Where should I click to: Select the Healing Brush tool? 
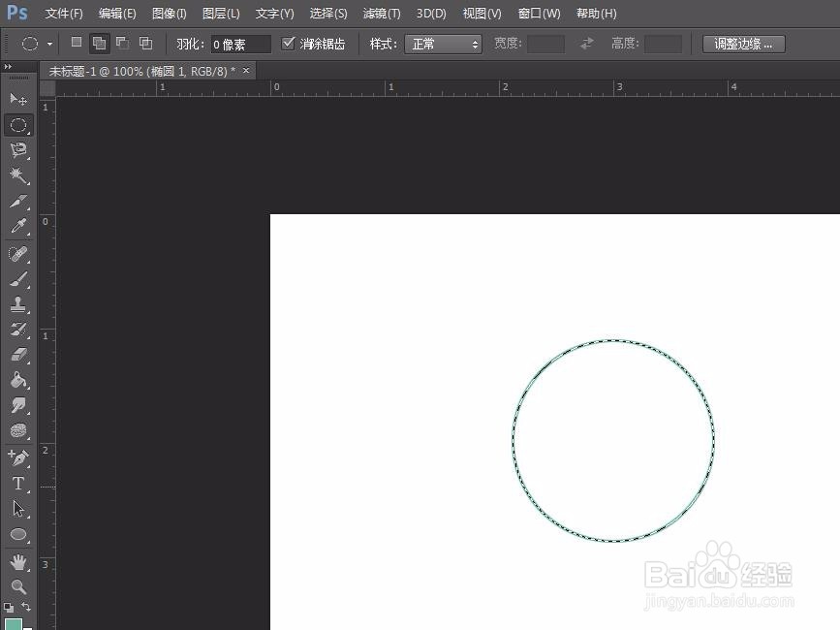(18, 254)
